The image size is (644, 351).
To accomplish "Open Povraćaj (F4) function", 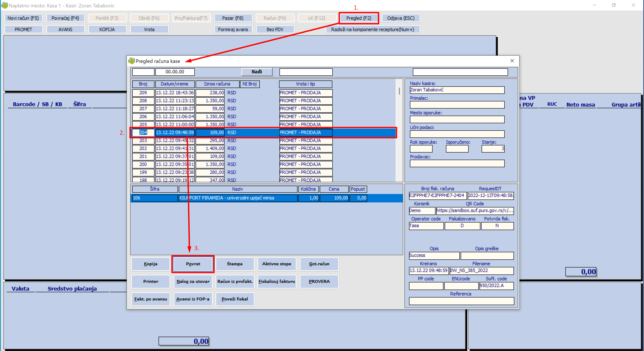I will point(65,18).
